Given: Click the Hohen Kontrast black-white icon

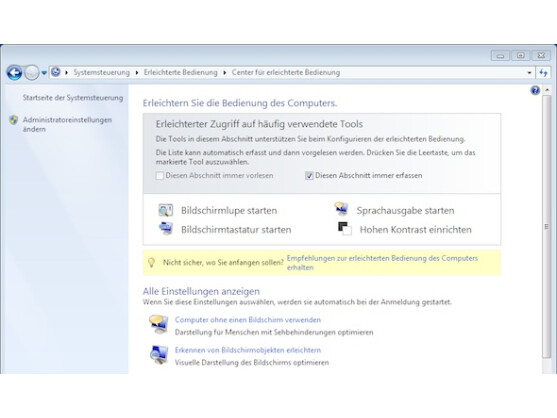Looking at the screenshot, I should [x=345, y=228].
